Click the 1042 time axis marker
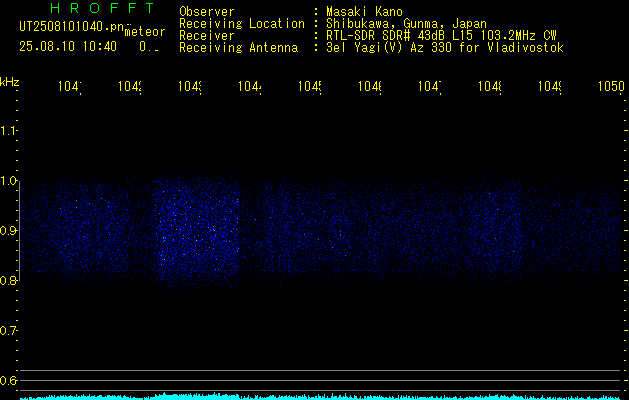This screenshot has height=400, width=629. [x=130, y=86]
